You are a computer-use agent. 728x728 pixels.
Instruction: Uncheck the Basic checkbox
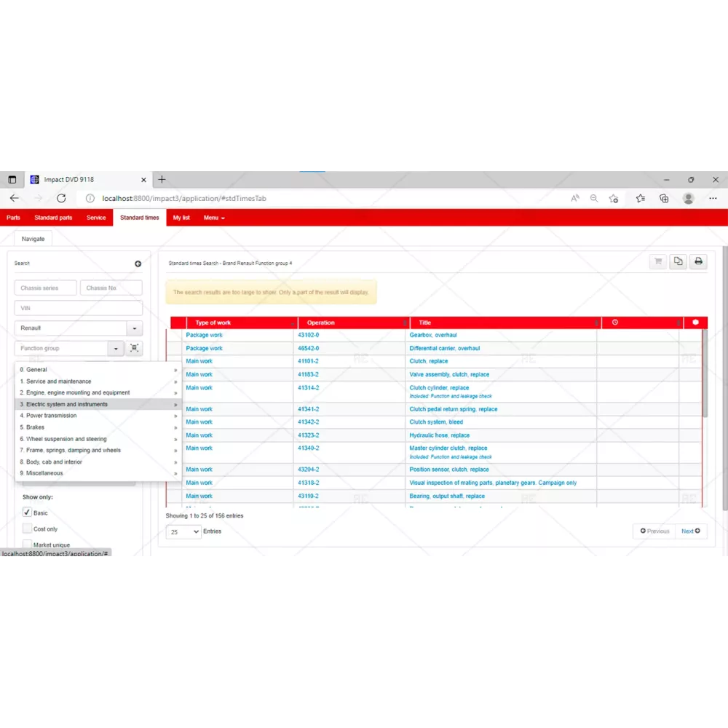click(x=27, y=513)
